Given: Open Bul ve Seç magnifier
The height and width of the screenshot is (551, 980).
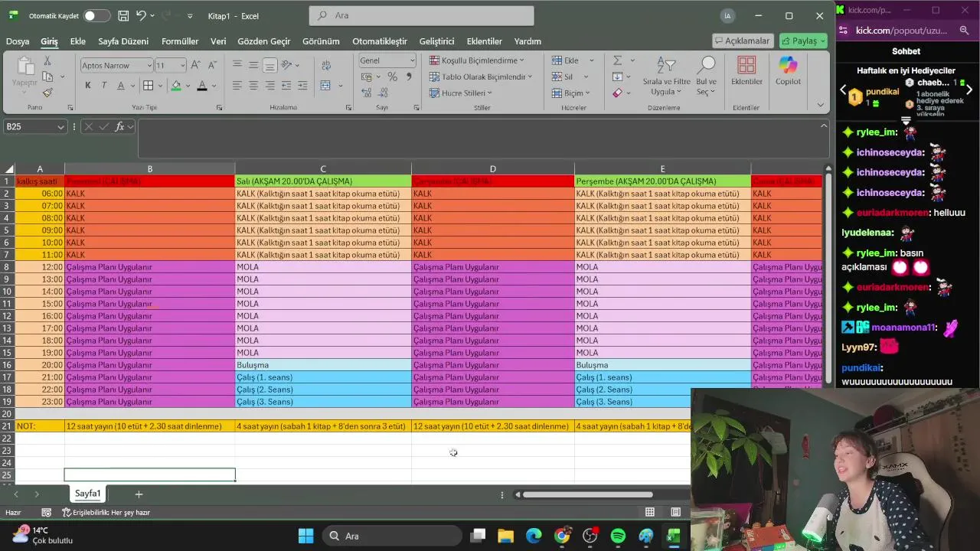Looking at the screenshot, I should coord(707,77).
